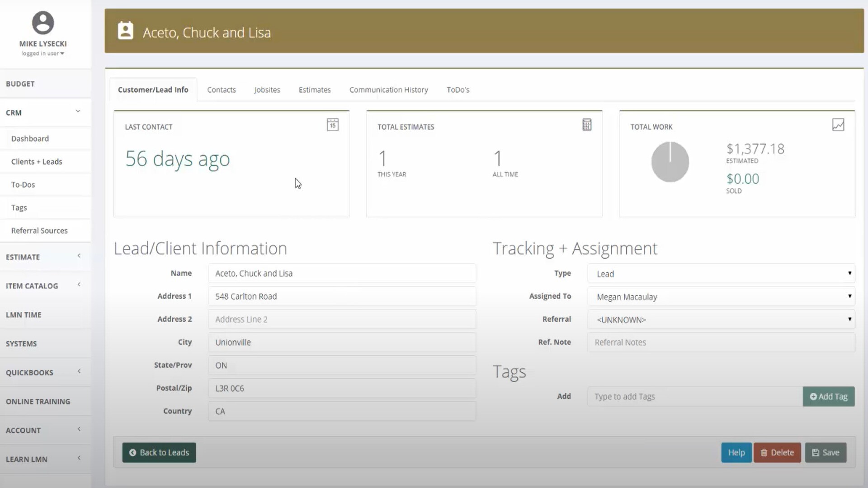This screenshot has height=488, width=868.
Task: Click the calculator icon in Total Estimates card
Action: (586, 125)
